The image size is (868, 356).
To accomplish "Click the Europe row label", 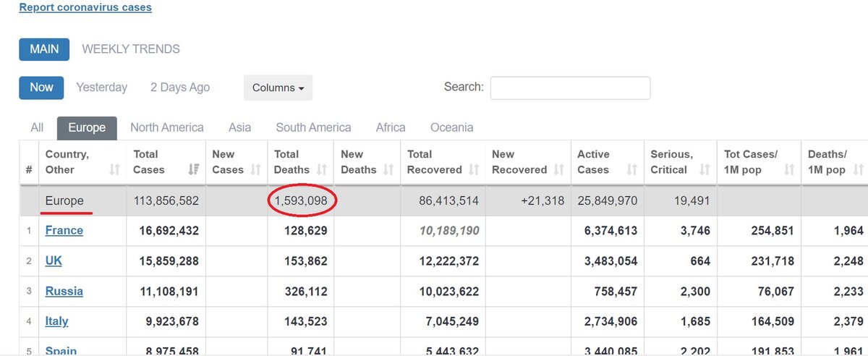I will [64, 200].
